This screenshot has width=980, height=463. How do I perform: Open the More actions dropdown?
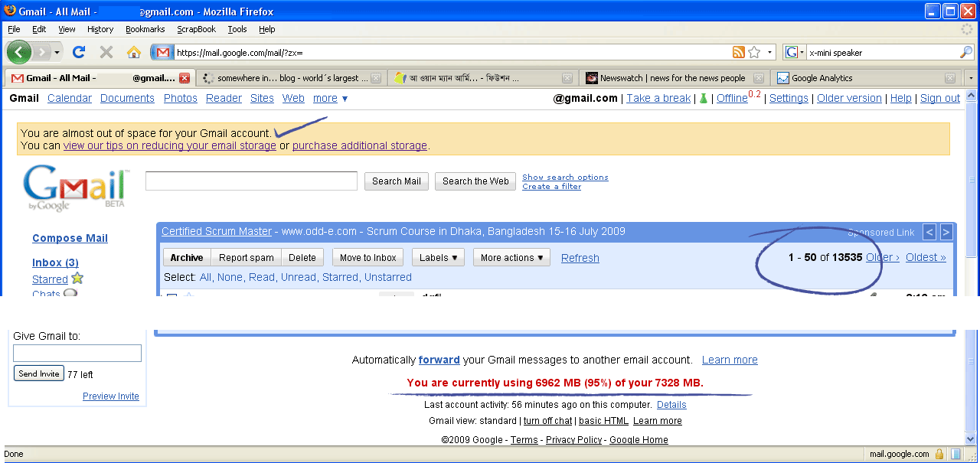(x=511, y=258)
